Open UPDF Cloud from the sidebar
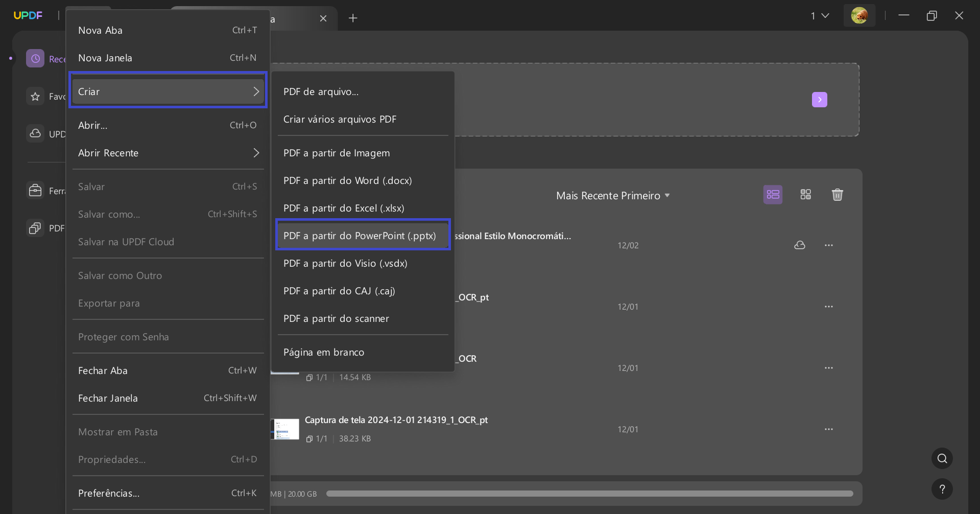 35,134
